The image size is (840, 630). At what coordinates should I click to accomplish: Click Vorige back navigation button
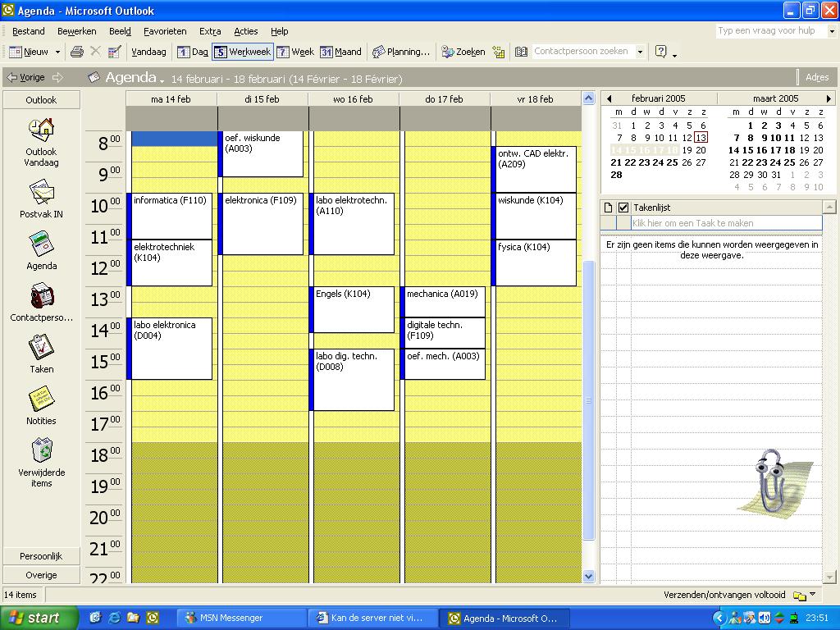[x=25, y=78]
